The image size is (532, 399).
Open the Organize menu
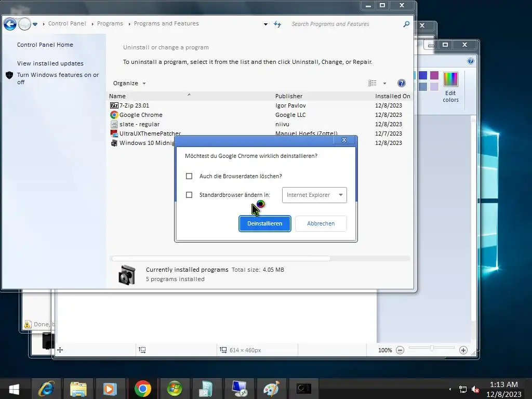tap(129, 83)
